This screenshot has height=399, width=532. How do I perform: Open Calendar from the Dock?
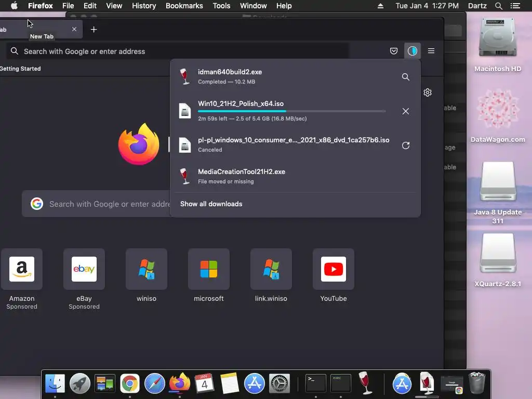point(204,383)
